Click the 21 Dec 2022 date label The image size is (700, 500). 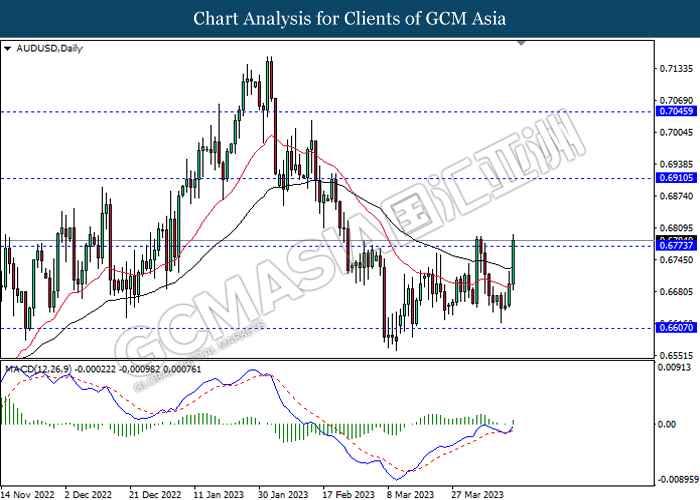(x=155, y=494)
